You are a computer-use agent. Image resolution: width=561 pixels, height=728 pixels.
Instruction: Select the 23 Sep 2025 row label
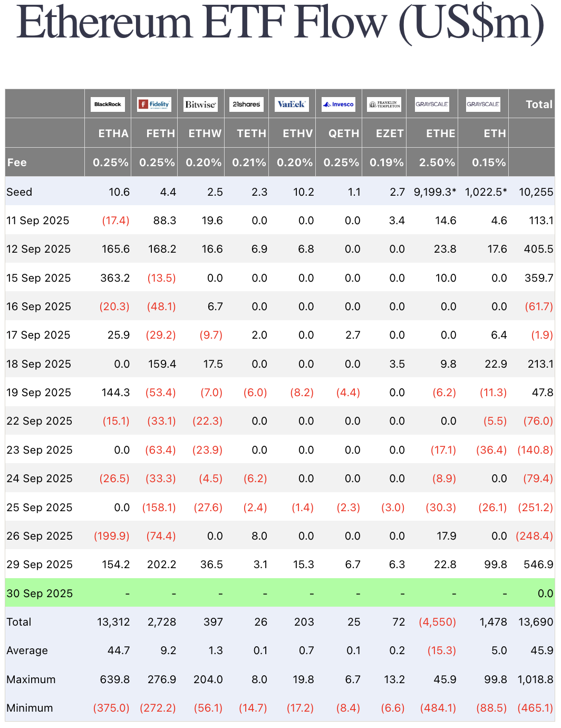39,450
